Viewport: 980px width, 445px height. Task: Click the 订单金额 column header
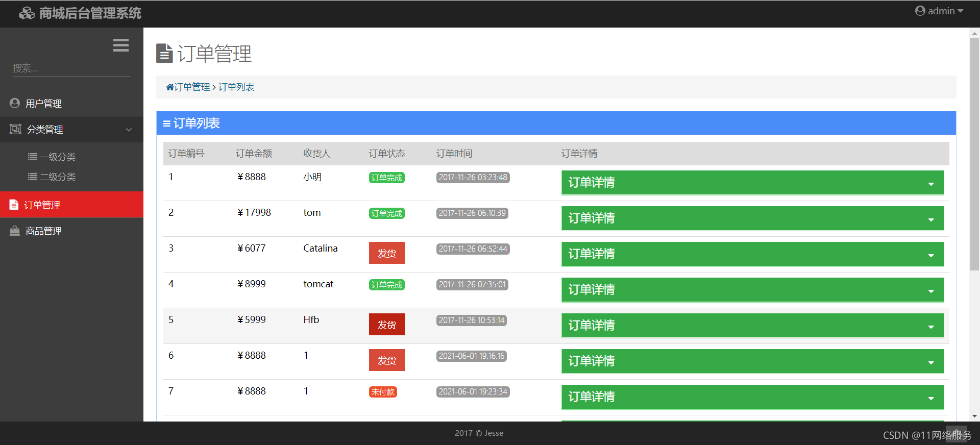pos(254,154)
